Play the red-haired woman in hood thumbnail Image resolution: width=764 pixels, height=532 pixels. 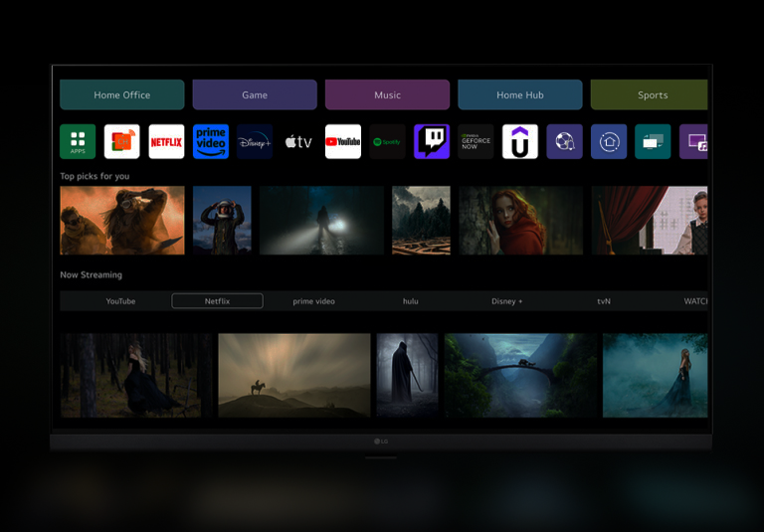[x=520, y=220]
